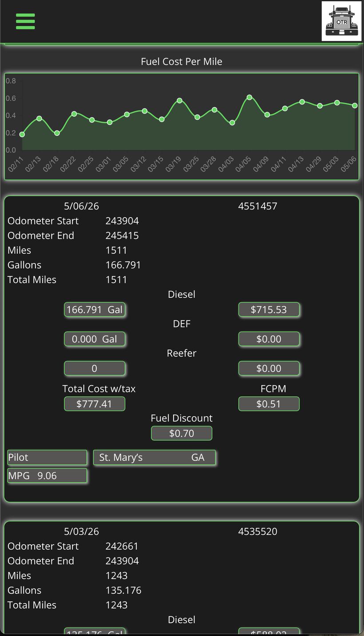
Task: Click the Fuel Discount $0.70 field
Action: [x=182, y=433]
